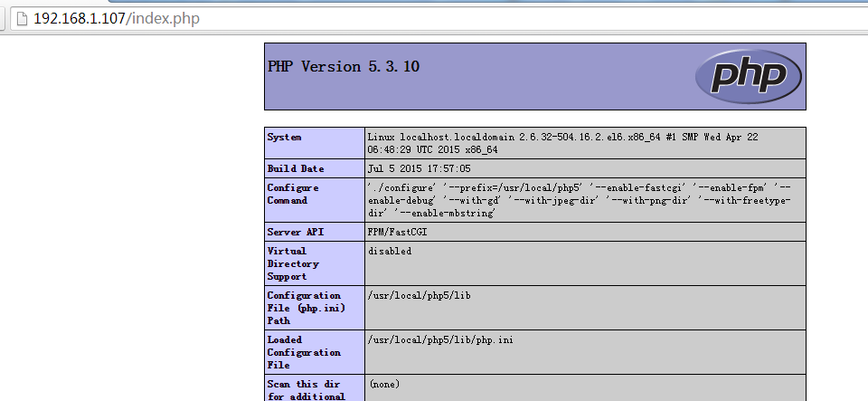This screenshot has width=868, height=401.
Task: Select 'Configuration File (php.ini) Path' label
Action: coord(307,308)
